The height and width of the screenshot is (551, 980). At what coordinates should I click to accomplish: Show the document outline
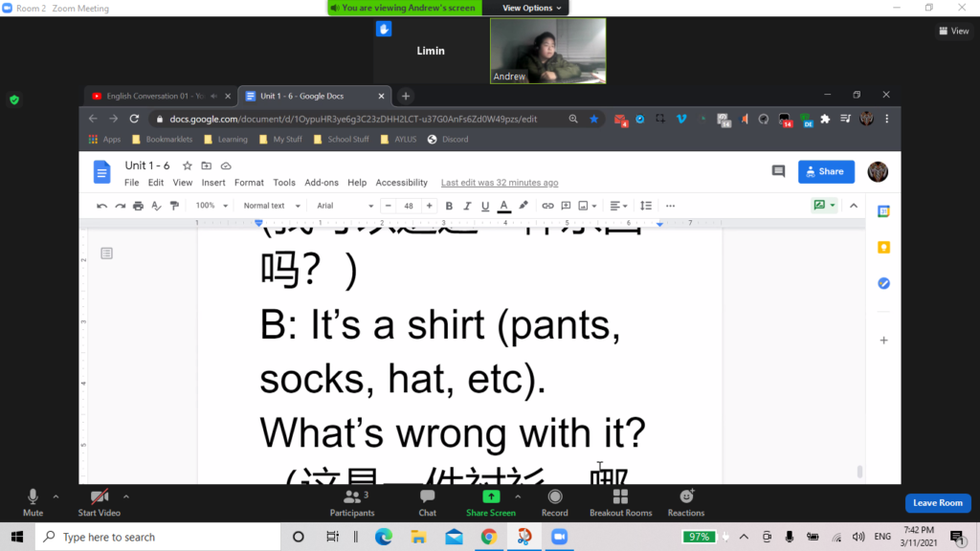pos(107,253)
